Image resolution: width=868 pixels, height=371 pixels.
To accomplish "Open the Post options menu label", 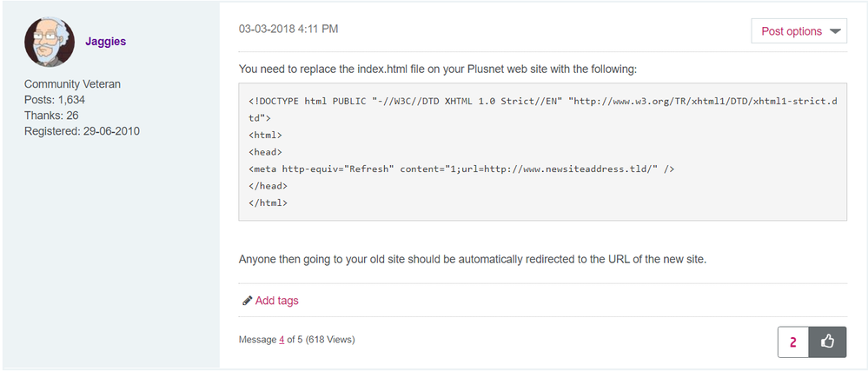I will pos(791,31).
